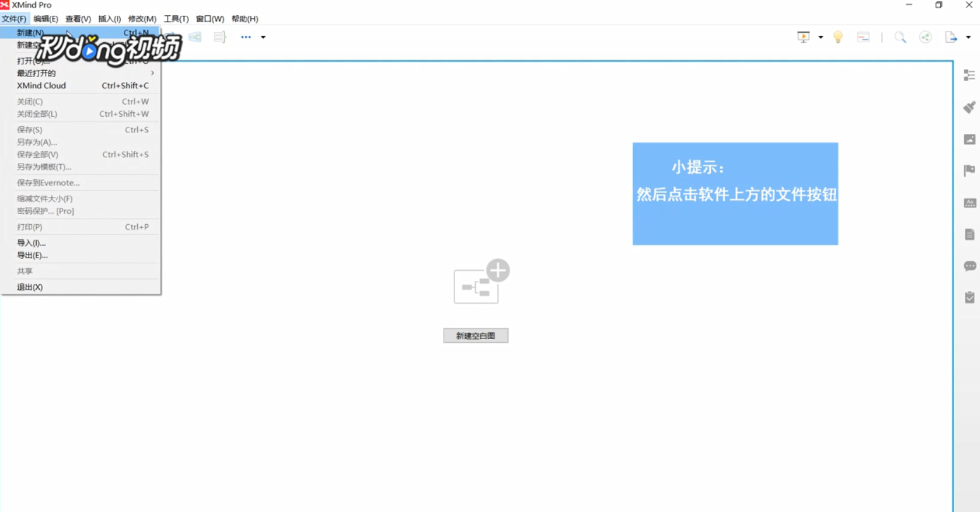980x512 pixels.
Task: Open the task info clipboard icon in sidebar
Action: click(969, 297)
